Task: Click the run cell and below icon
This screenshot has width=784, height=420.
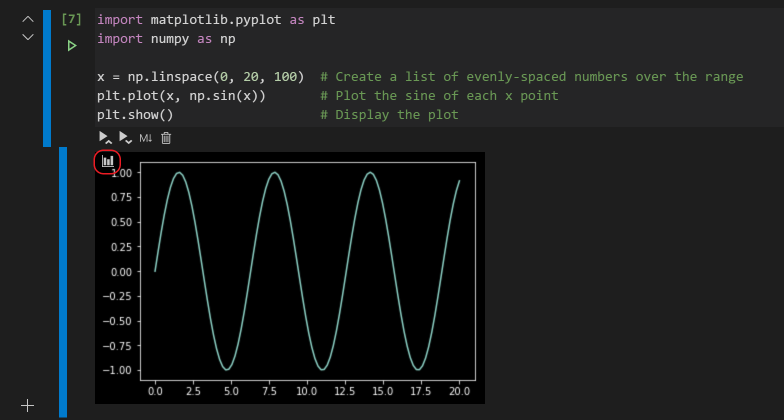Action: (x=125, y=137)
